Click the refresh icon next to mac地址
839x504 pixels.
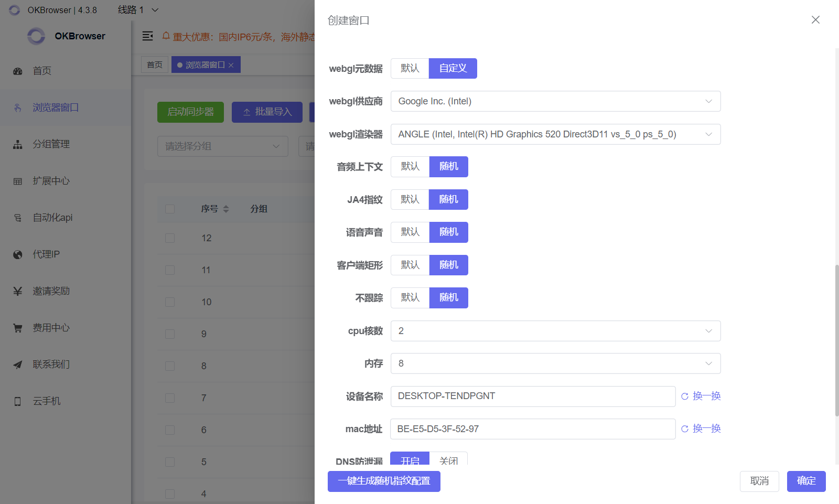click(x=685, y=428)
